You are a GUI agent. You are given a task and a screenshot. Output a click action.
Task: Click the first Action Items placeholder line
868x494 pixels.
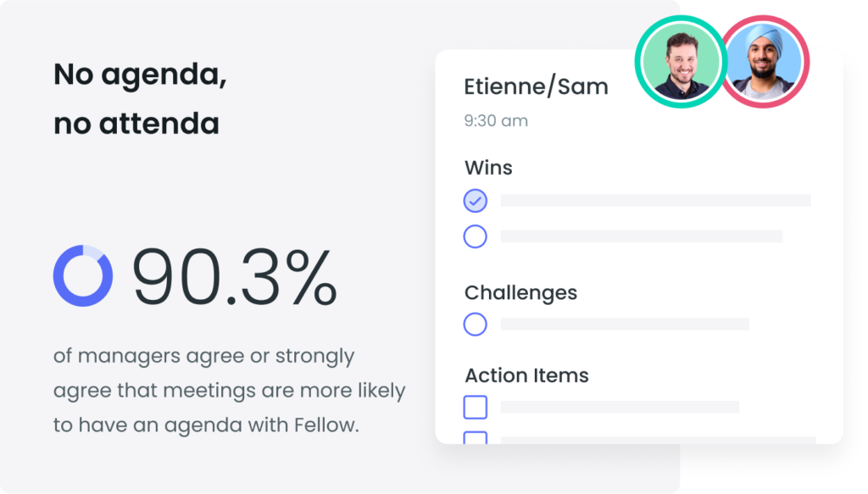pos(620,408)
